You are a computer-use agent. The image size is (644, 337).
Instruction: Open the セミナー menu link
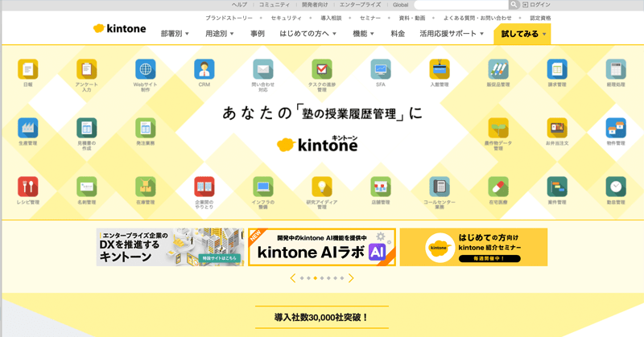tap(370, 18)
